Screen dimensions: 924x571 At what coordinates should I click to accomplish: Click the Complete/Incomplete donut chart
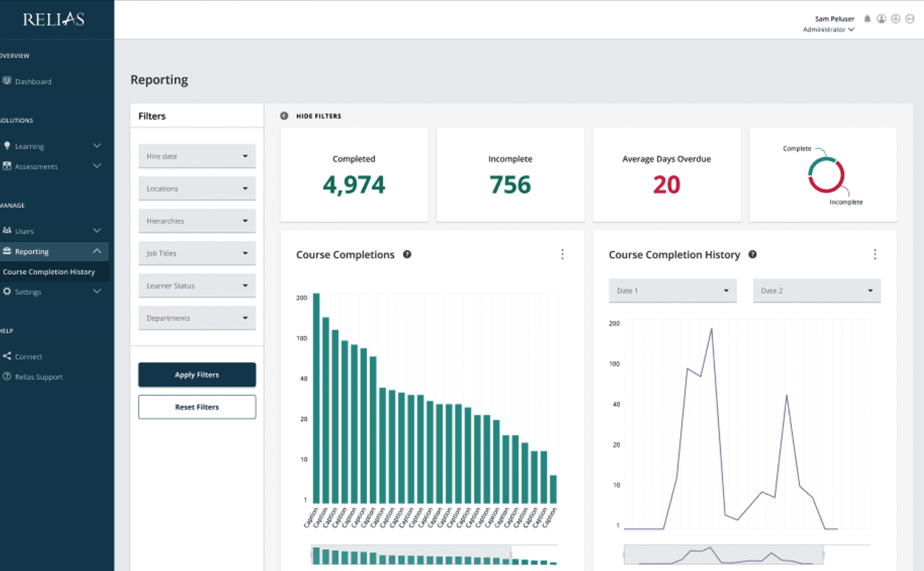(826, 175)
